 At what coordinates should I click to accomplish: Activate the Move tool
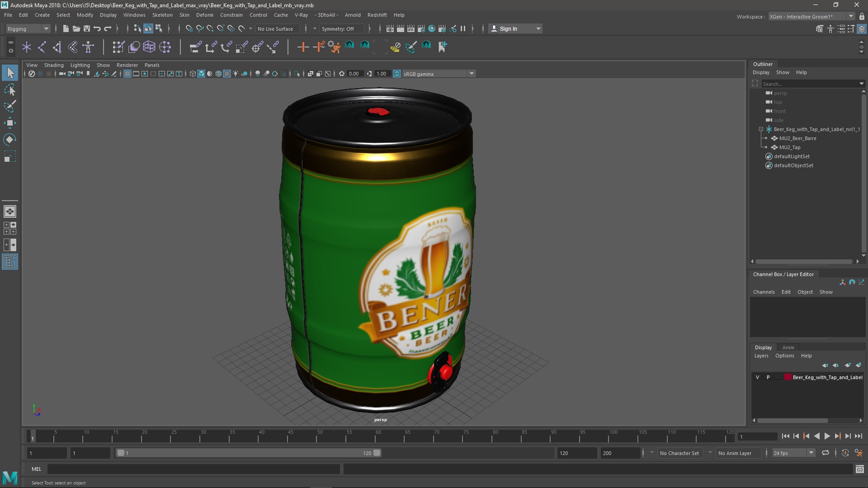pos(10,123)
